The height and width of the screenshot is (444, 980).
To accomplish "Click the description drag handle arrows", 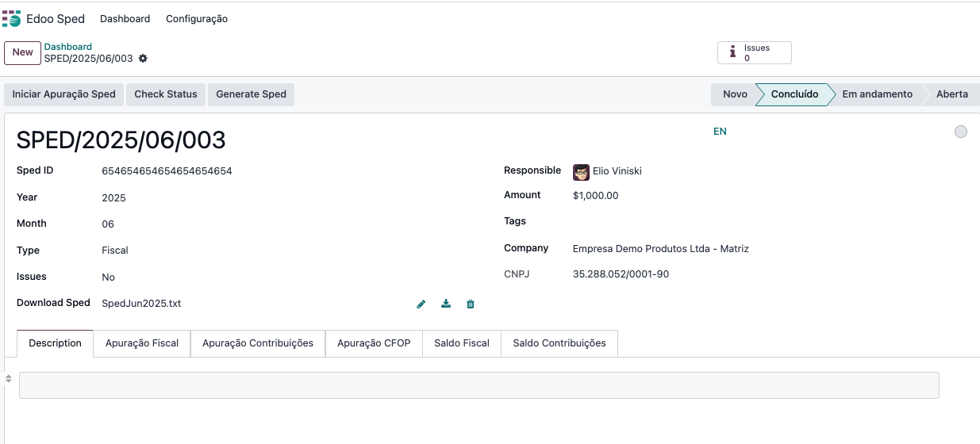I will point(9,379).
